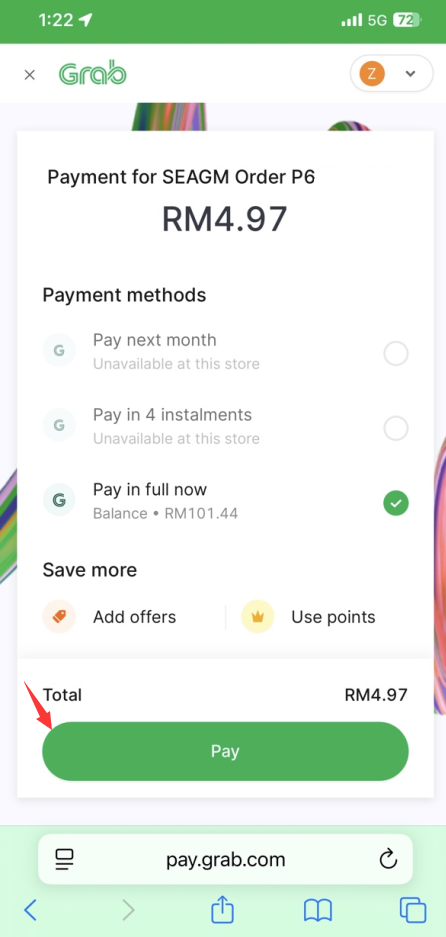The width and height of the screenshot is (446, 937).
Task: Go back using Safari back arrow
Action: point(30,911)
